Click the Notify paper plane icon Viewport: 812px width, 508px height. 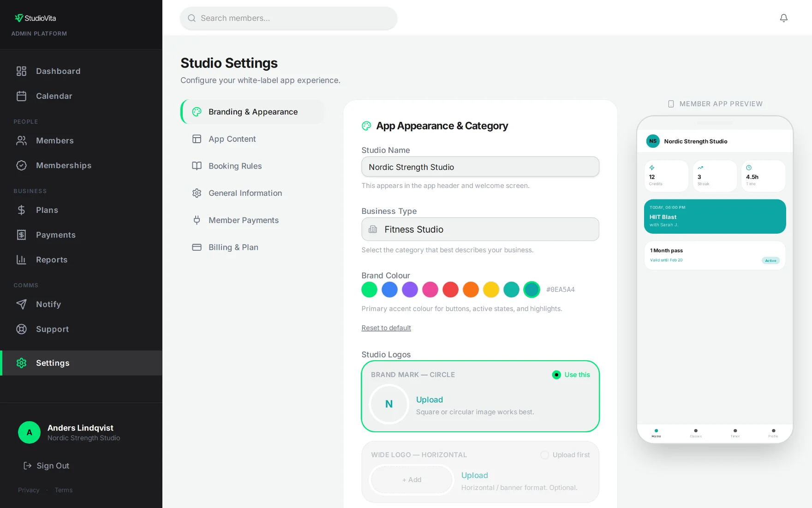tap(21, 304)
